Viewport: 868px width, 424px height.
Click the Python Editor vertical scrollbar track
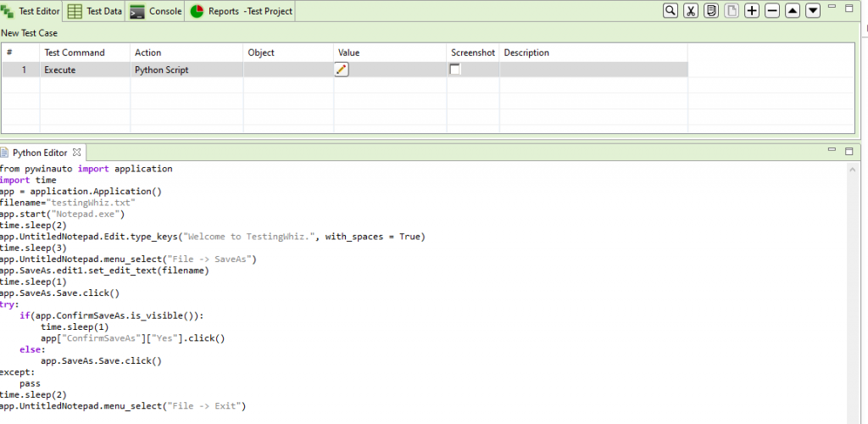point(853,298)
